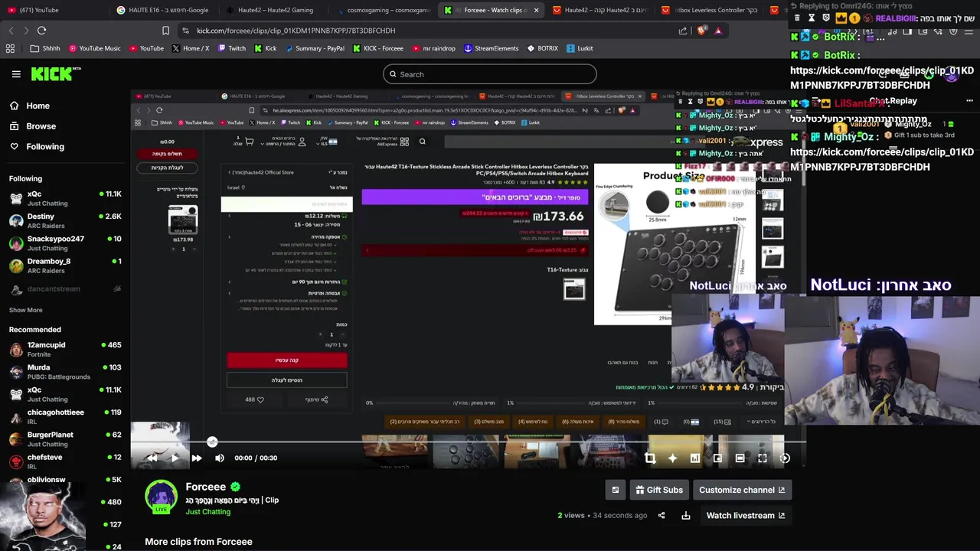Click browser share icon in address bar
Image resolution: width=980 pixels, height=551 pixels.
[x=682, y=31]
